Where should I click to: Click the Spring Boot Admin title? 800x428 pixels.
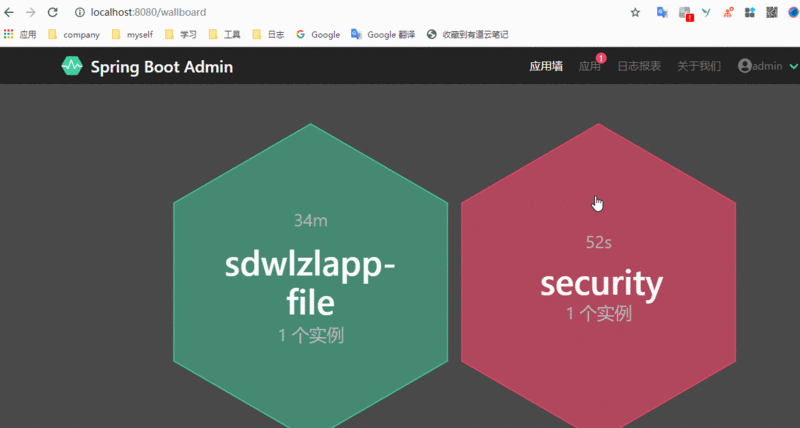pyautogui.click(x=162, y=67)
